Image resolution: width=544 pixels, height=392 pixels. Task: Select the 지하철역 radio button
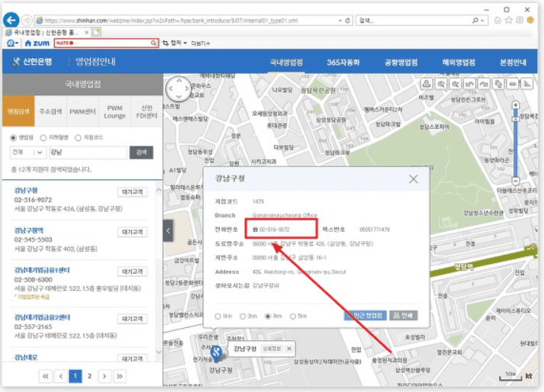click(43, 138)
